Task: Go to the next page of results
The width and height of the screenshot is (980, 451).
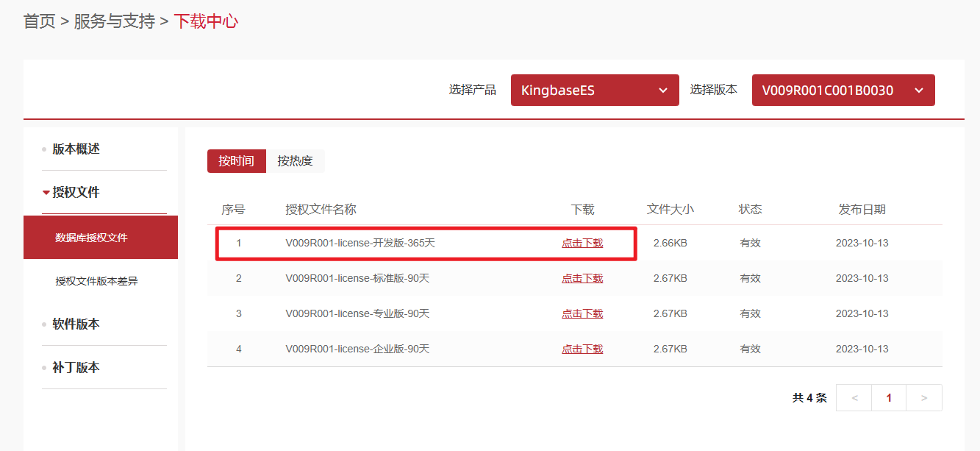Action: point(924,398)
